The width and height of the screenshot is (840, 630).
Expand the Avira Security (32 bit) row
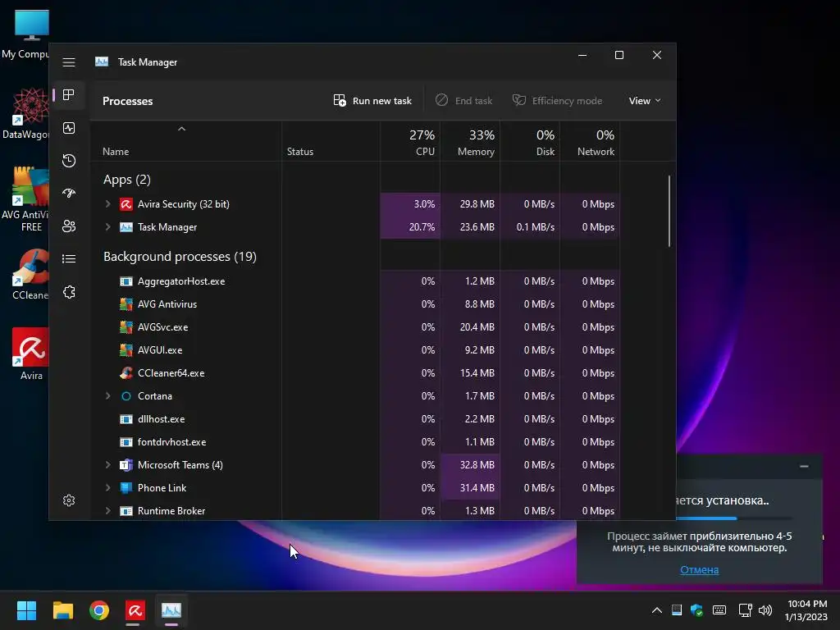coord(107,204)
